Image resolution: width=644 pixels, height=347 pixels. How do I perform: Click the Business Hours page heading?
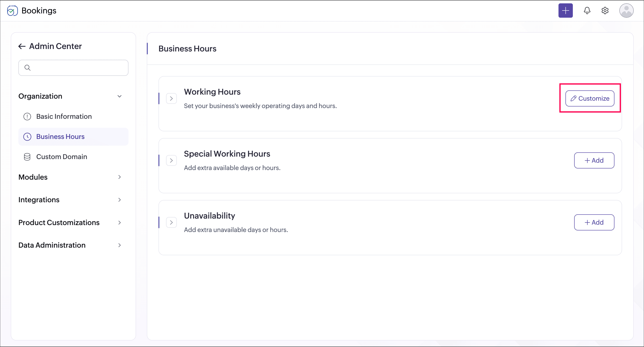[x=188, y=49]
